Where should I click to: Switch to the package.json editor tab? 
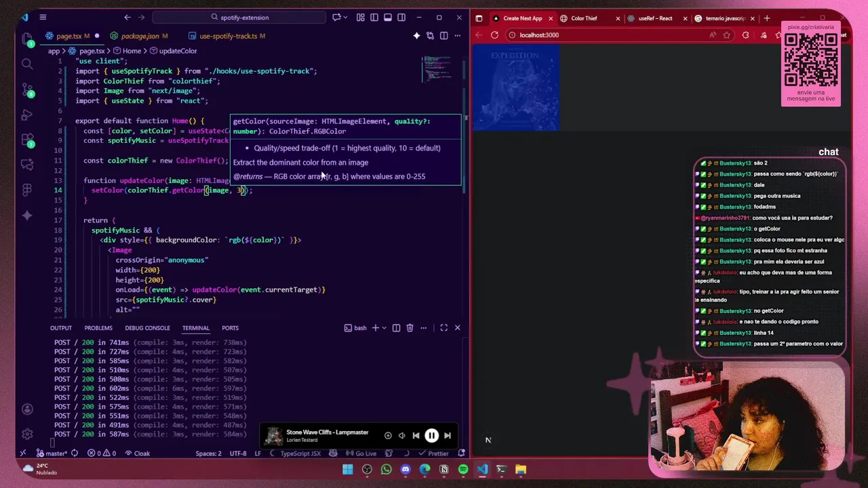pos(140,36)
